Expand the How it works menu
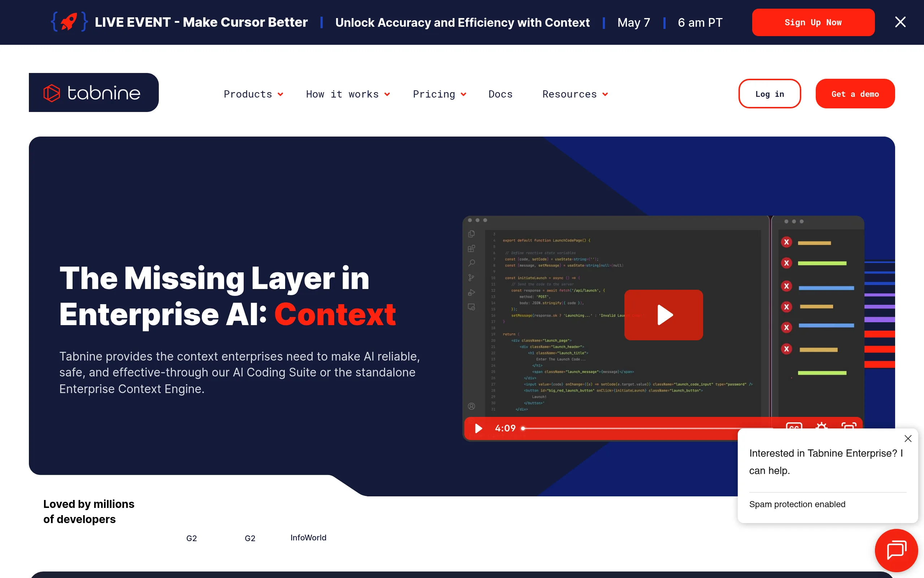The width and height of the screenshot is (924, 578). coord(348,94)
